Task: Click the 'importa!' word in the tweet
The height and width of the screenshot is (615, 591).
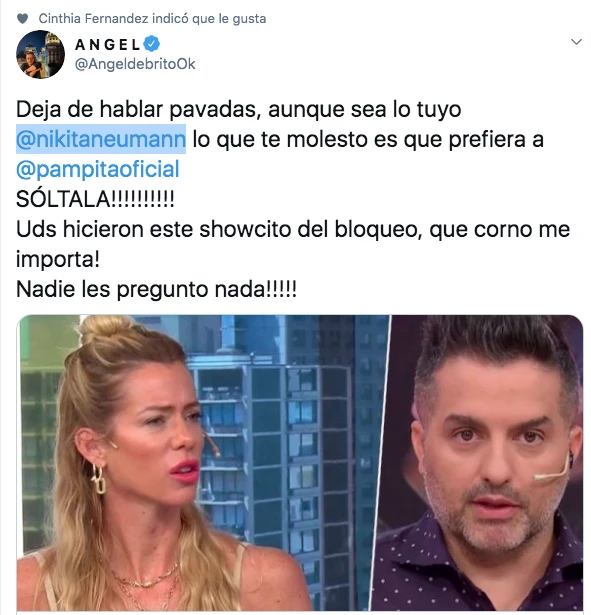Action: [x=58, y=259]
